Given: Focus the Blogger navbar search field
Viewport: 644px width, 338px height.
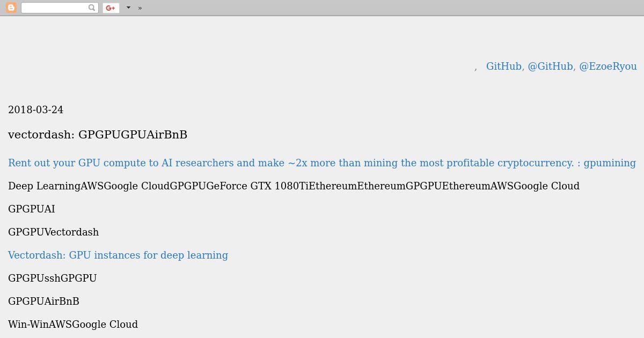Looking at the screenshot, I should 55,8.
